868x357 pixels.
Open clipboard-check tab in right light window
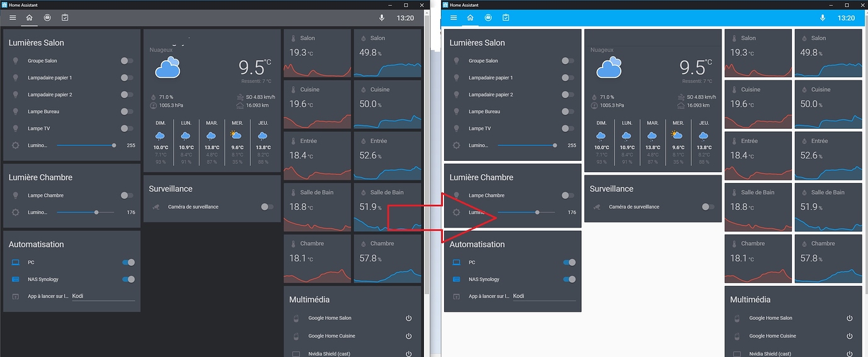(506, 18)
